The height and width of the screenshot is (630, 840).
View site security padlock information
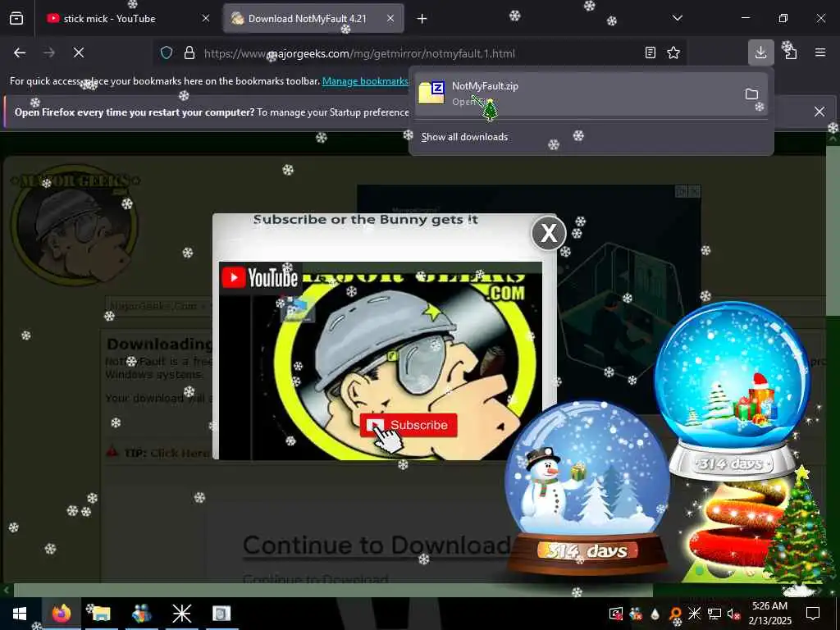tap(189, 53)
